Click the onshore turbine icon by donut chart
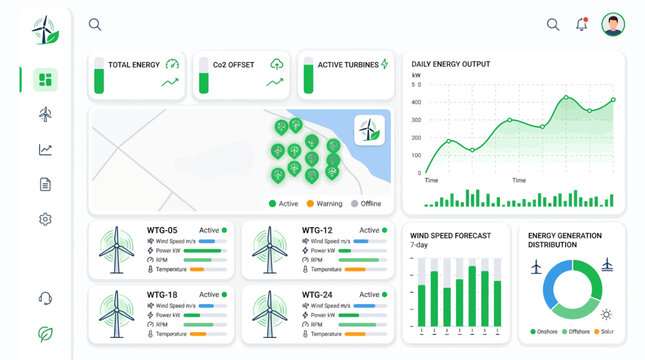This screenshot has width=645, height=360. pyautogui.click(x=536, y=267)
